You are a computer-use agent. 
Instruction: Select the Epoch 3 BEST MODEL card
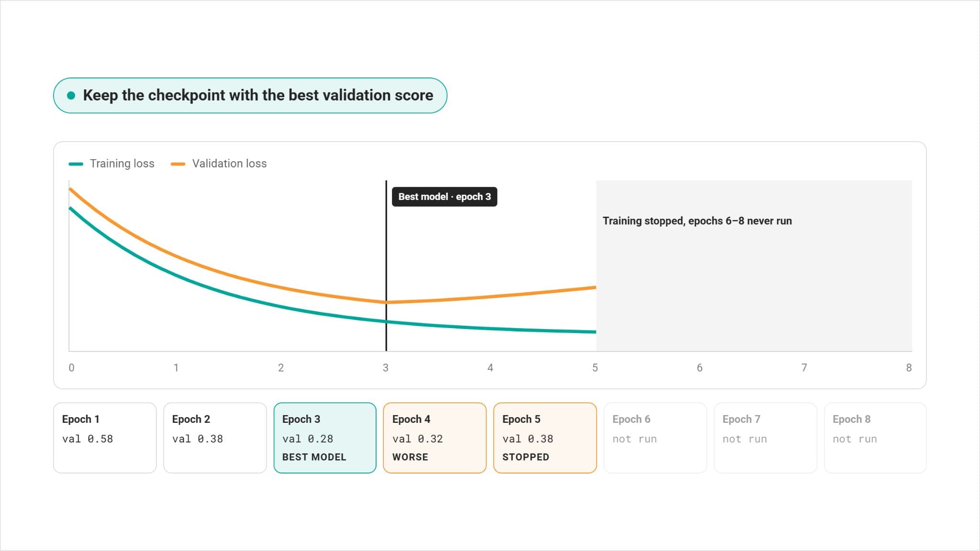325,438
